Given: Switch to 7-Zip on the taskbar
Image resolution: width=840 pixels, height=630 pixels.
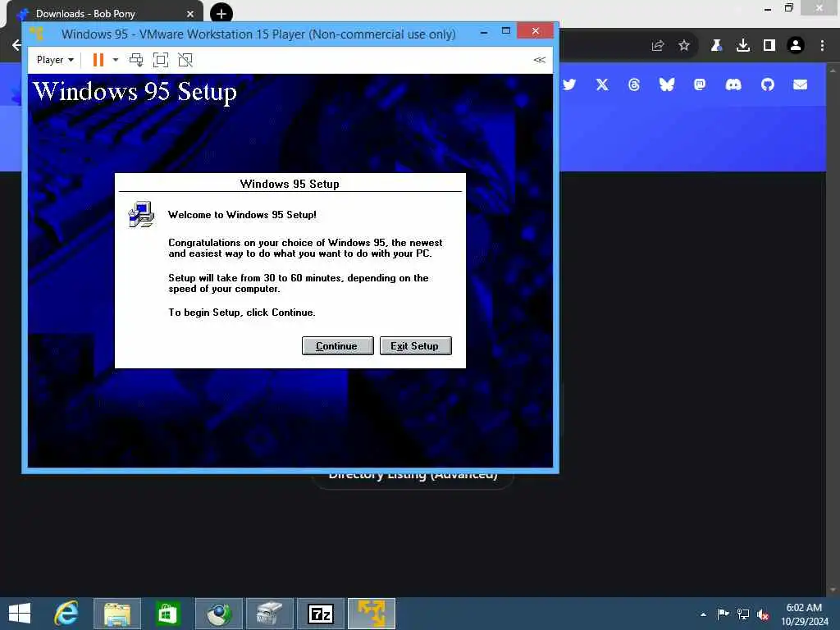Looking at the screenshot, I should coord(321,614).
